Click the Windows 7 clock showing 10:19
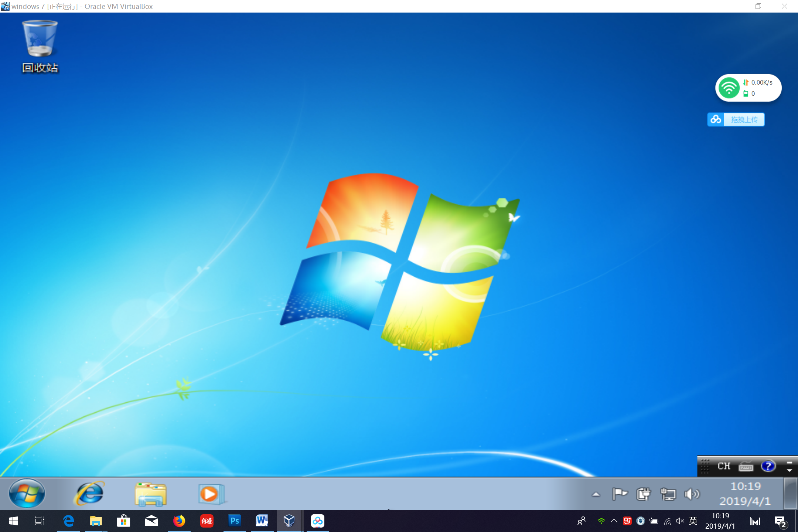Screen dimensions: 798x532 [x=745, y=494]
